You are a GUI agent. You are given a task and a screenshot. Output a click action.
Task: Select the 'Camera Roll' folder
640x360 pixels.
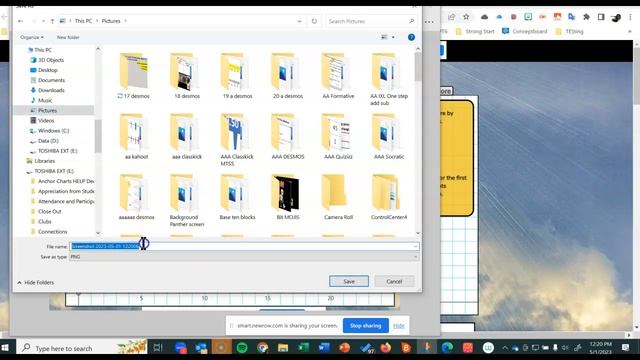tap(338, 198)
